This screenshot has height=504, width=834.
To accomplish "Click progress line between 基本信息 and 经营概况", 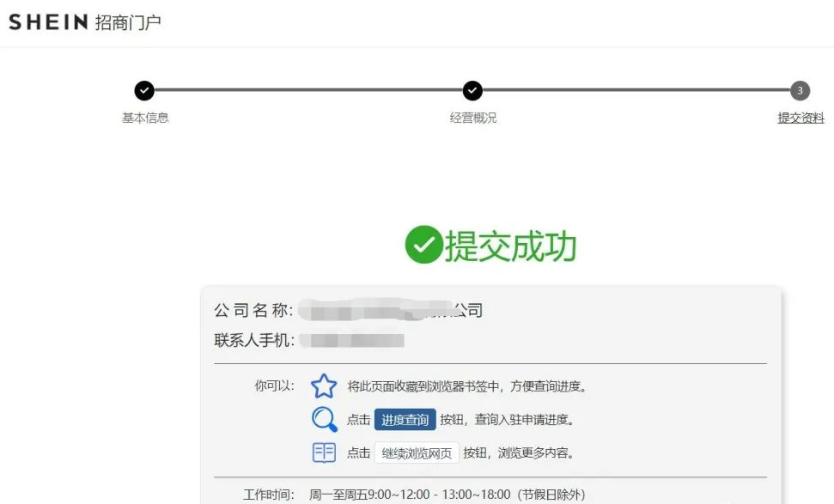I will coord(308,90).
